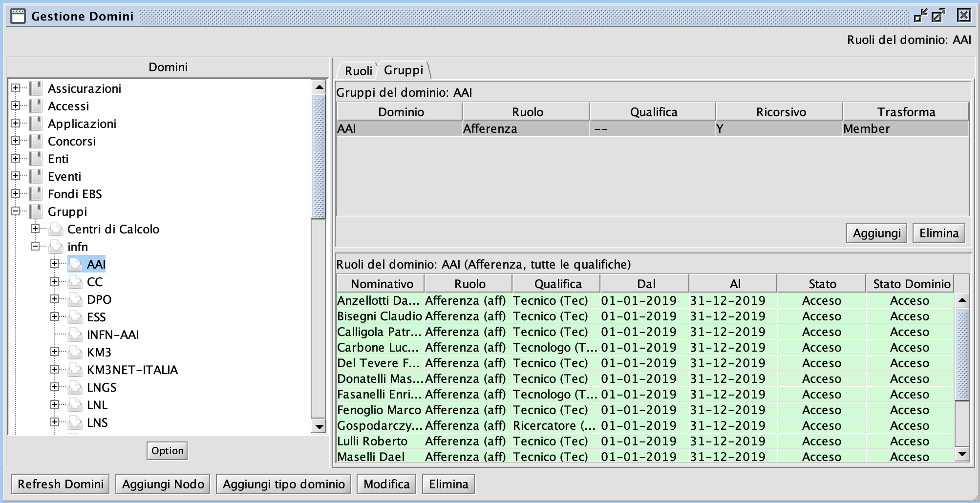This screenshot has width=980, height=503.
Task: Expand the LNGS node
Action: tap(55, 387)
